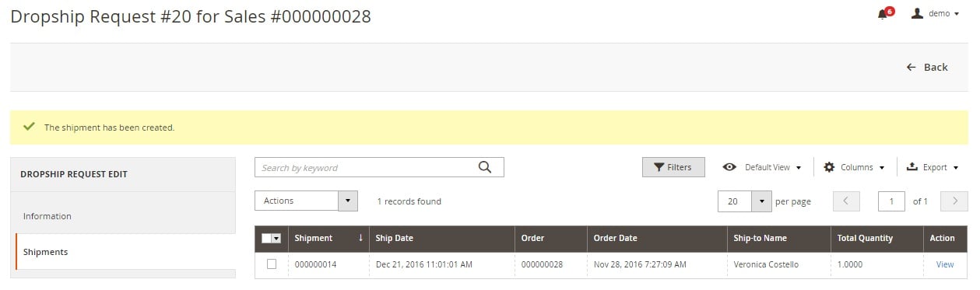The height and width of the screenshot is (290, 980).
Task: Click the Export upload icon
Action: pyautogui.click(x=912, y=167)
